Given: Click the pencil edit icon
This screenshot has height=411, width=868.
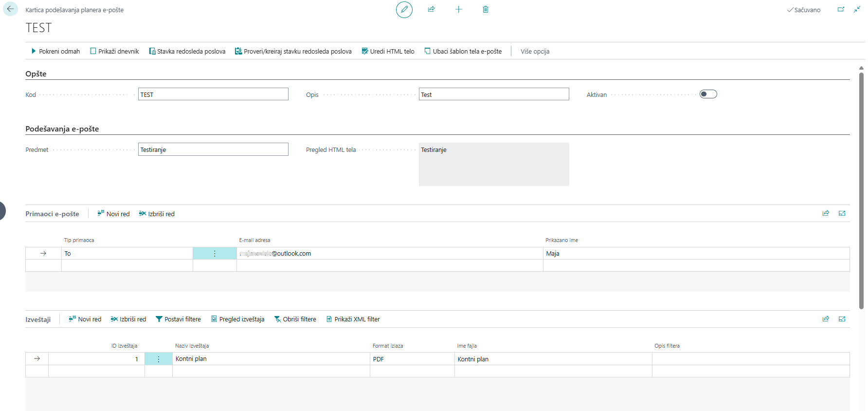Looking at the screenshot, I should pos(404,10).
